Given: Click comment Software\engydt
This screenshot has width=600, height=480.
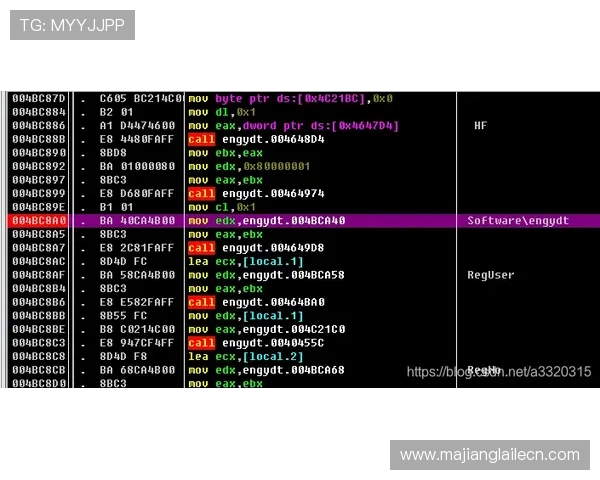Looking at the screenshot, I should pos(518,221).
